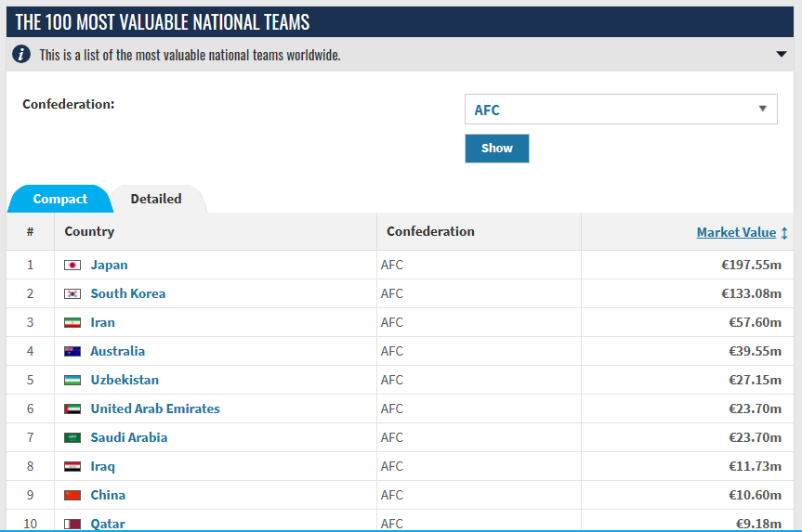Open the United Arab Emirates link

[155, 409]
